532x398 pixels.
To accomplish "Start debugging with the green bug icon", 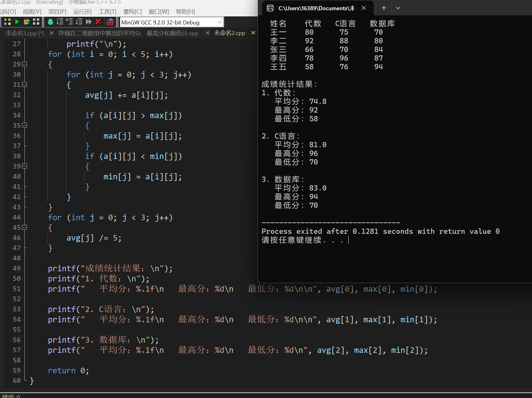I will [x=50, y=22].
